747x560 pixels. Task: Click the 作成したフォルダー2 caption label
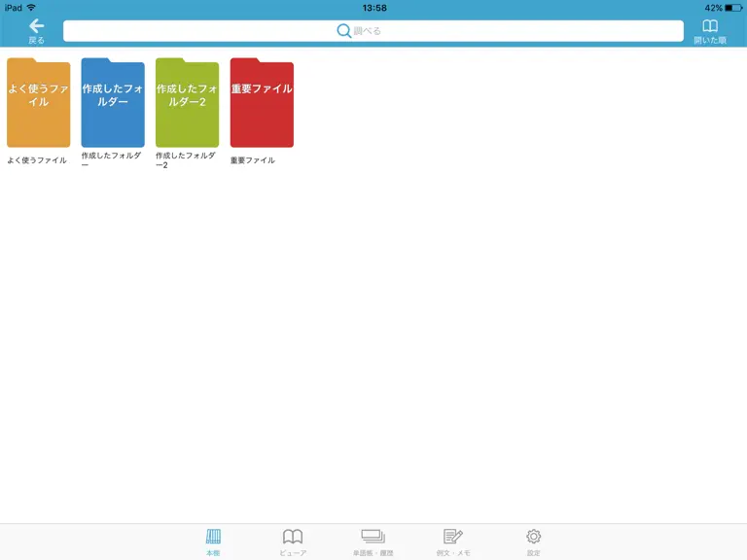186,160
